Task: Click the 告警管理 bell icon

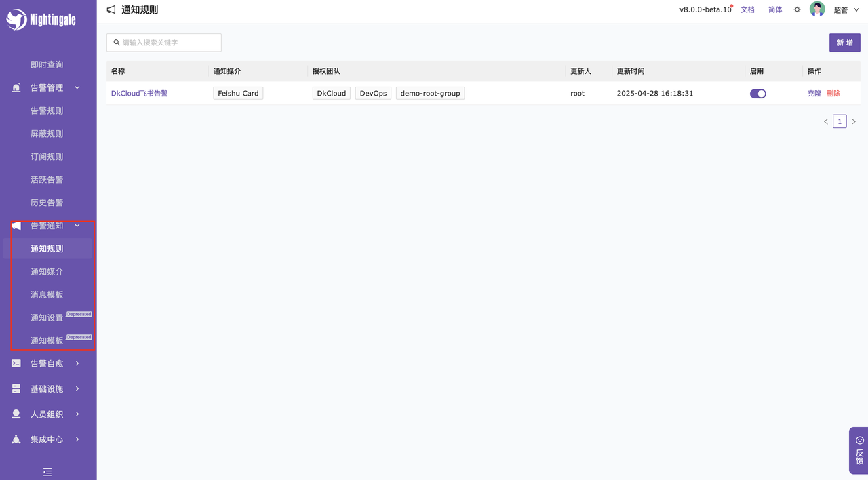Action: click(x=16, y=88)
